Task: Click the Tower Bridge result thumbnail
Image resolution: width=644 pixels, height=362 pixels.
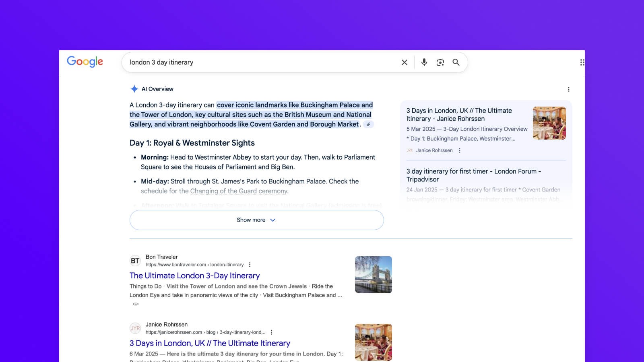Action: tap(373, 274)
